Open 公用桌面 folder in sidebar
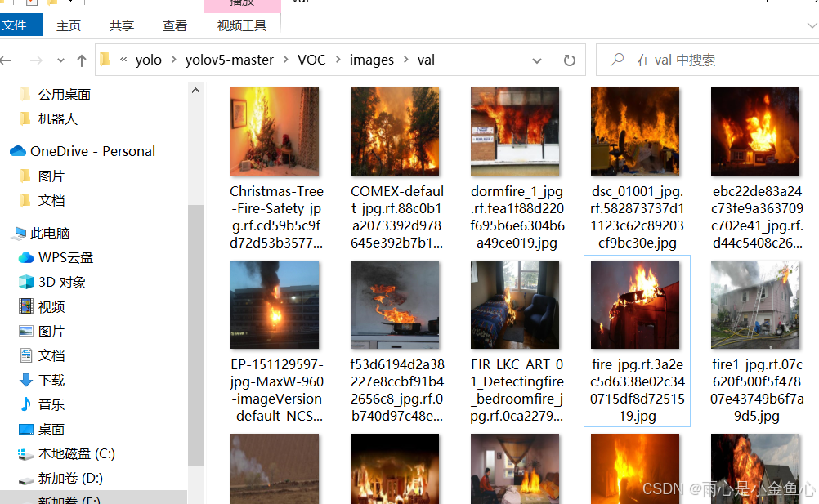This screenshot has height=504, width=819. (x=65, y=95)
